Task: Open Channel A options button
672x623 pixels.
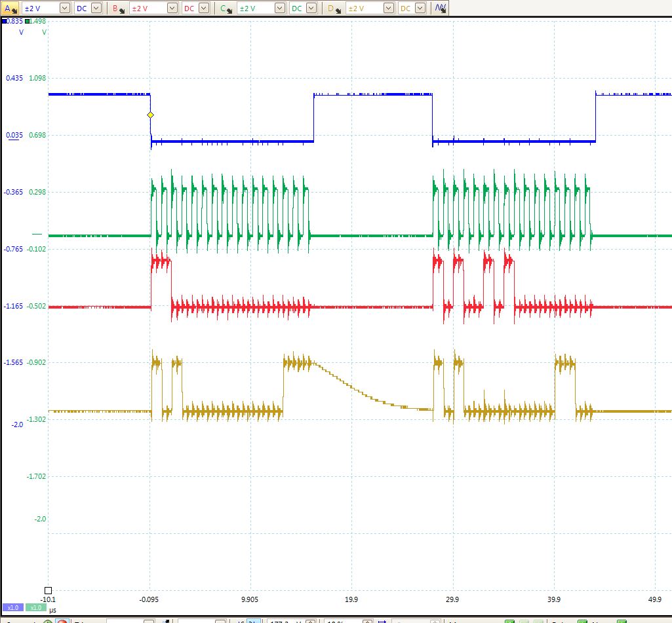Action: [x=10, y=8]
